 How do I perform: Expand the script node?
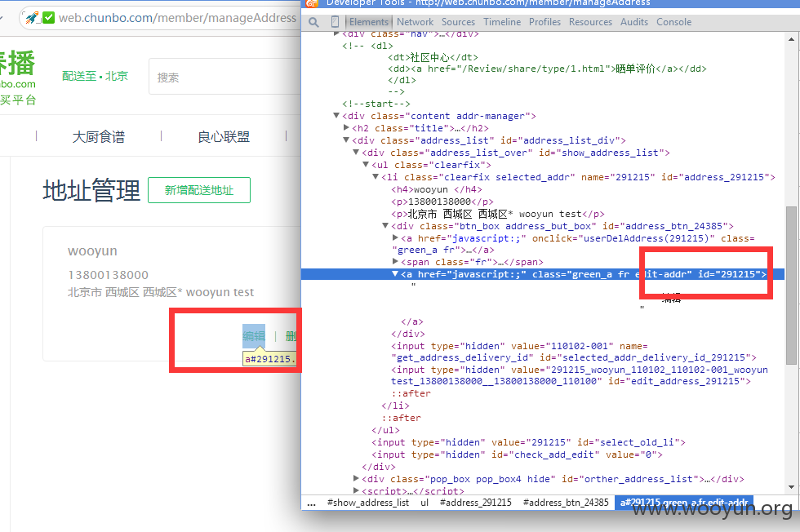coord(356,490)
